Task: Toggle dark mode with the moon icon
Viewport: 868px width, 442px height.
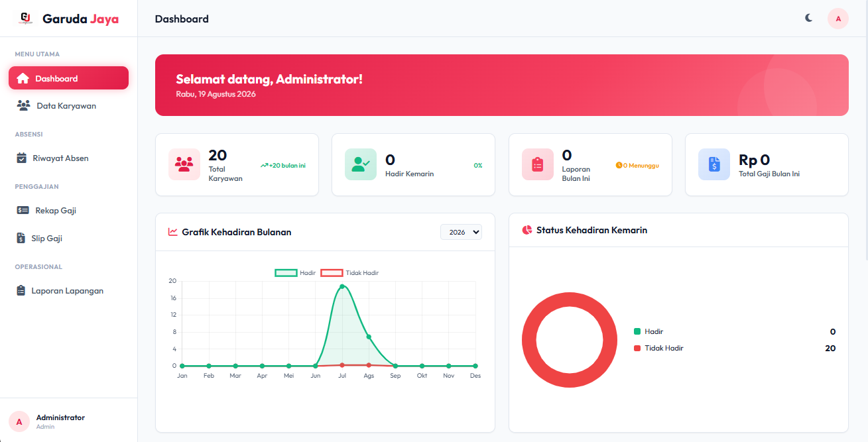Action: coord(809,18)
